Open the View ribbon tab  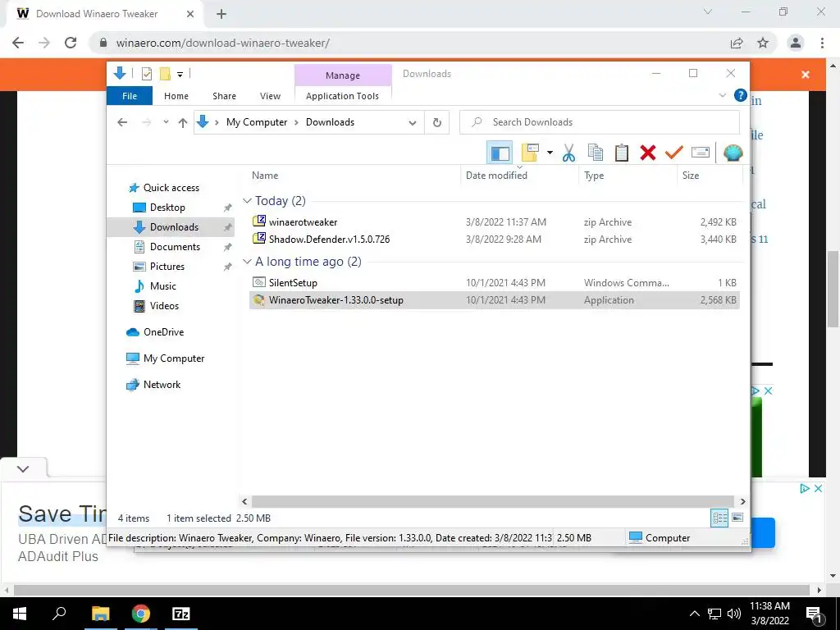tap(270, 96)
